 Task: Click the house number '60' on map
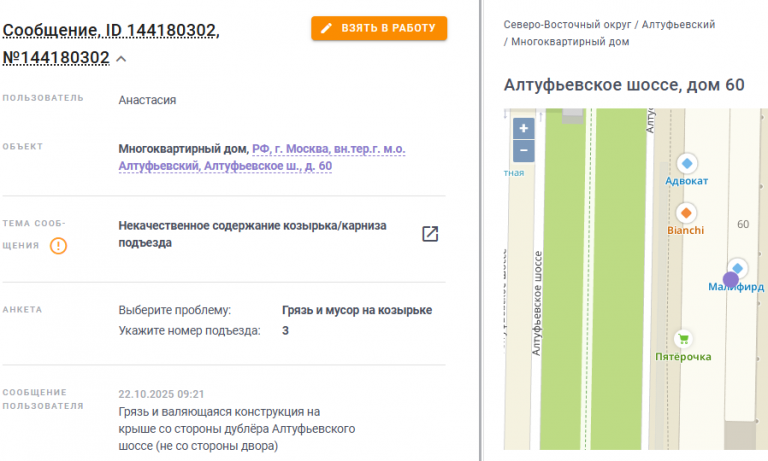point(743,224)
